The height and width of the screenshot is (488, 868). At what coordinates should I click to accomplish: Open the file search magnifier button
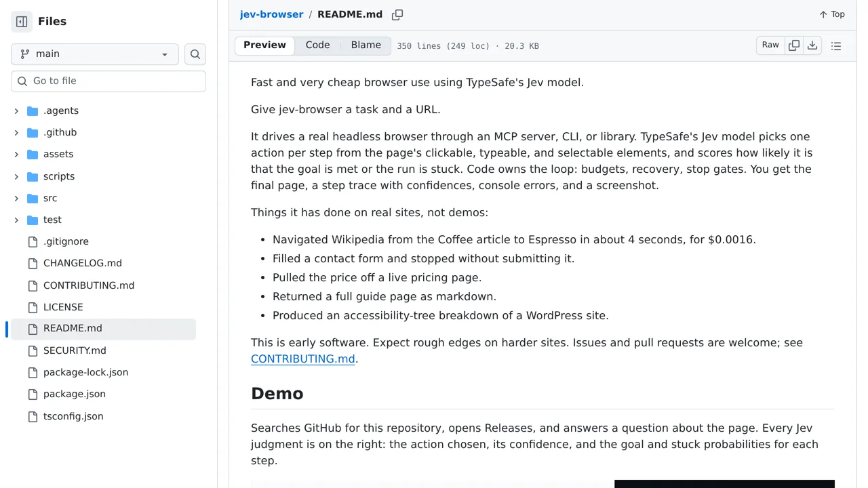[x=195, y=54]
